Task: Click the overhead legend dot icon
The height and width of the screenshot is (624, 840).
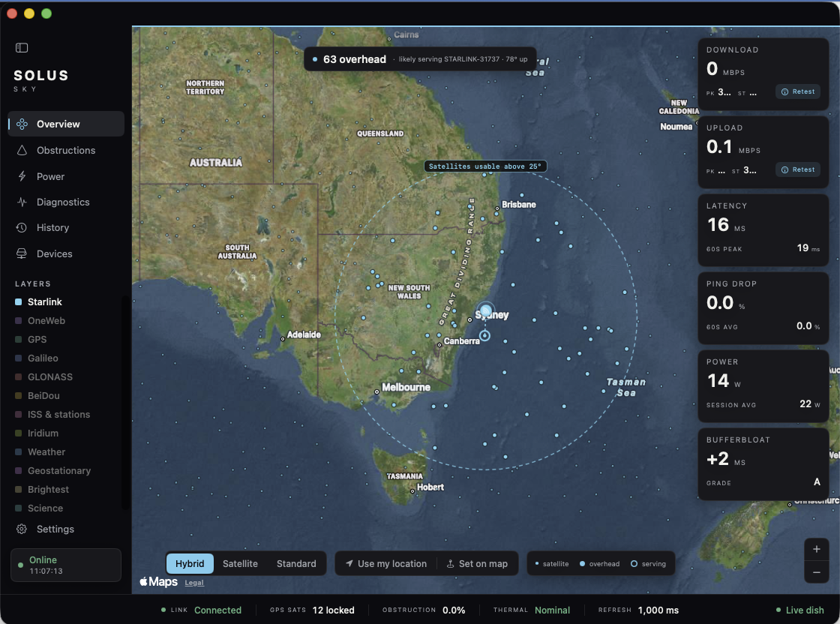Action: point(582,564)
